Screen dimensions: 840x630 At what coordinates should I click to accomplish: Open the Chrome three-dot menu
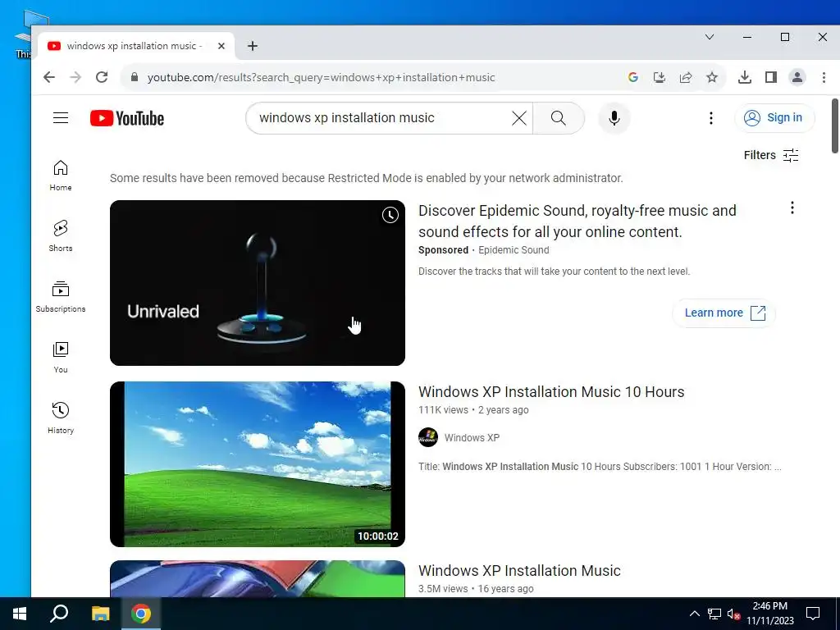(x=824, y=77)
